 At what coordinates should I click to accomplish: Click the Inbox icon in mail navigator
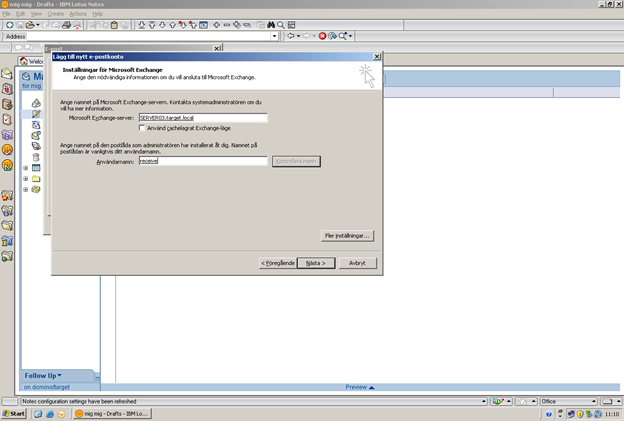[36, 103]
